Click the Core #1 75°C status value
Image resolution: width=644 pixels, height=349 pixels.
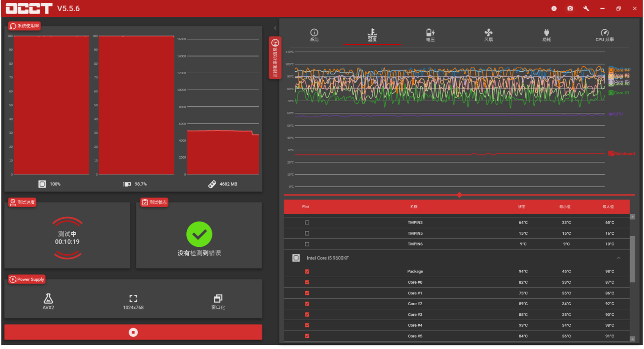(523, 293)
